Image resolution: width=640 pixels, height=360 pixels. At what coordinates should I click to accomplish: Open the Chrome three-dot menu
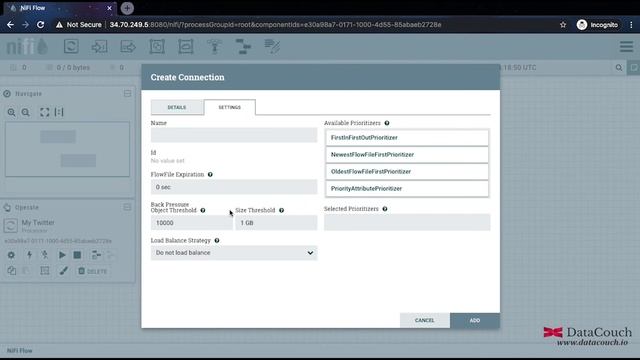631,25
